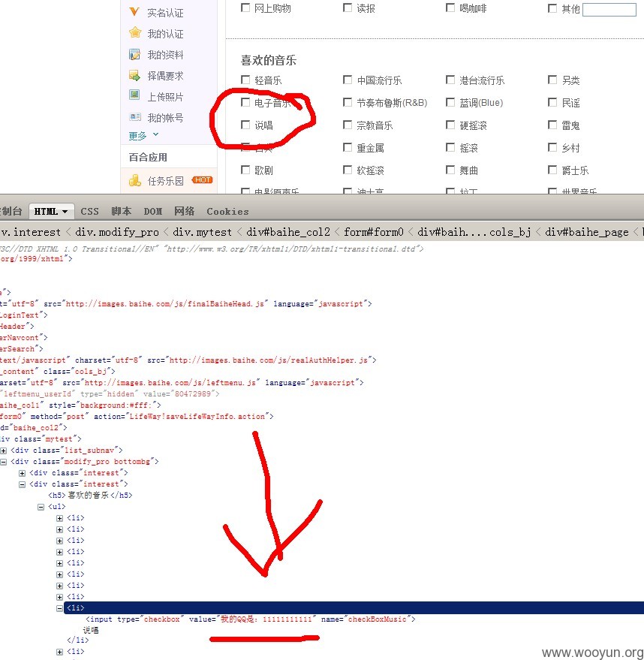
Task: Click the HOT badge next to 任务乐园
Action: point(203,179)
